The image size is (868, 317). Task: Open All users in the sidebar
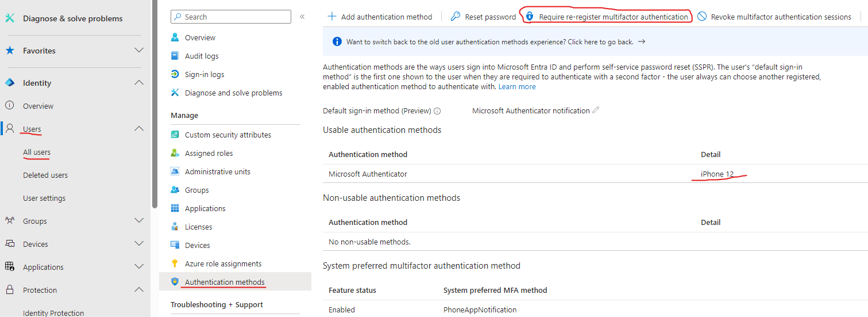click(37, 152)
